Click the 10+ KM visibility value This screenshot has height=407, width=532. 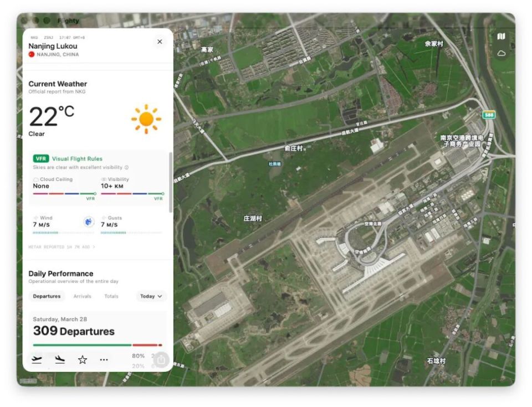112,186
